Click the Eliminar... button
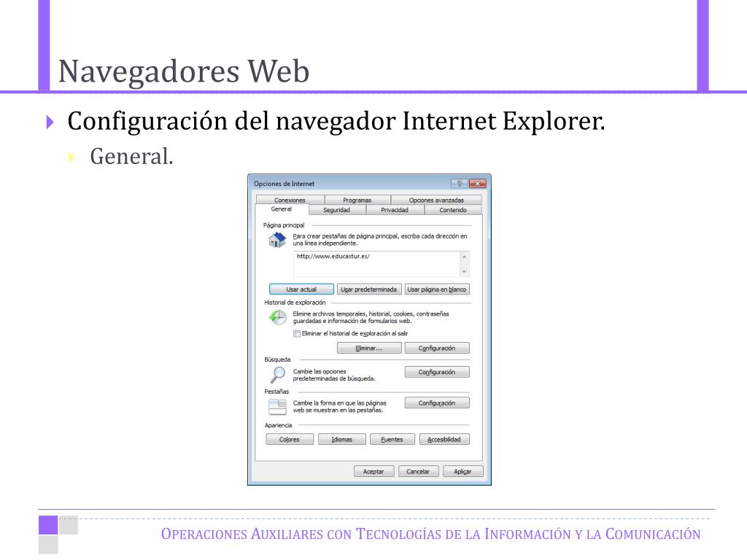 coord(368,348)
